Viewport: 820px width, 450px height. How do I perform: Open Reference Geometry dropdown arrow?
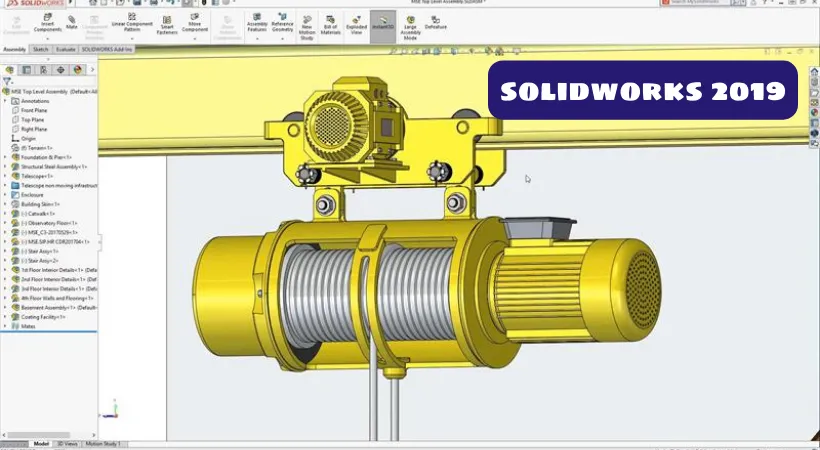pyautogui.click(x=282, y=39)
